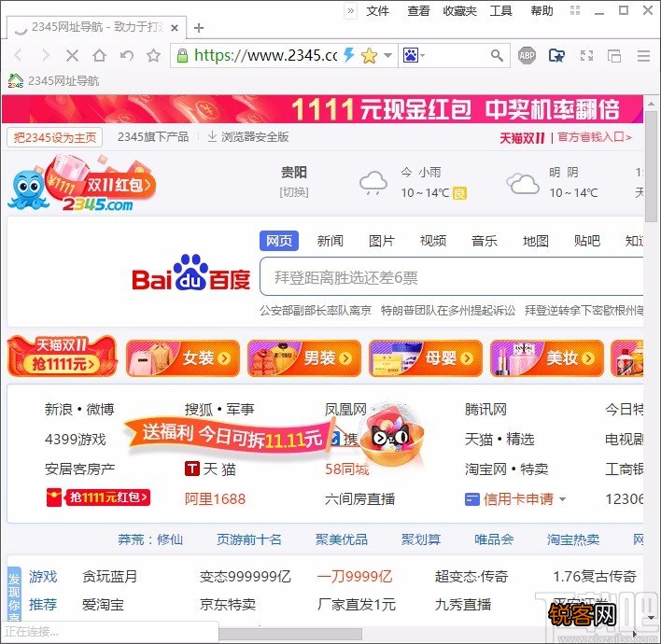Click the 1111元现金红包 banner
Image resolution: width=661 pixels, height=644 pixels.
click(322, 109)
